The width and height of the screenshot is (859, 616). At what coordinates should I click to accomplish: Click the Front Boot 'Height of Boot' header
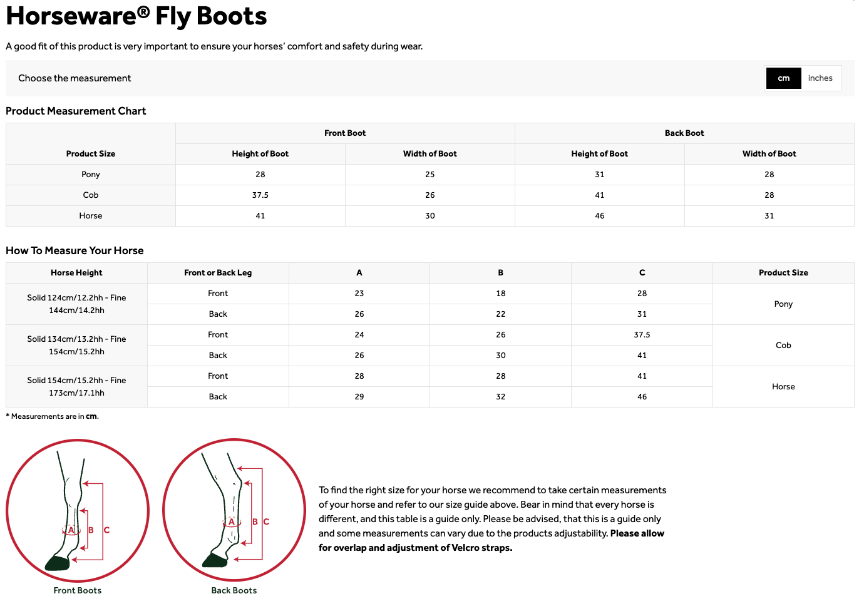point(260,154)
